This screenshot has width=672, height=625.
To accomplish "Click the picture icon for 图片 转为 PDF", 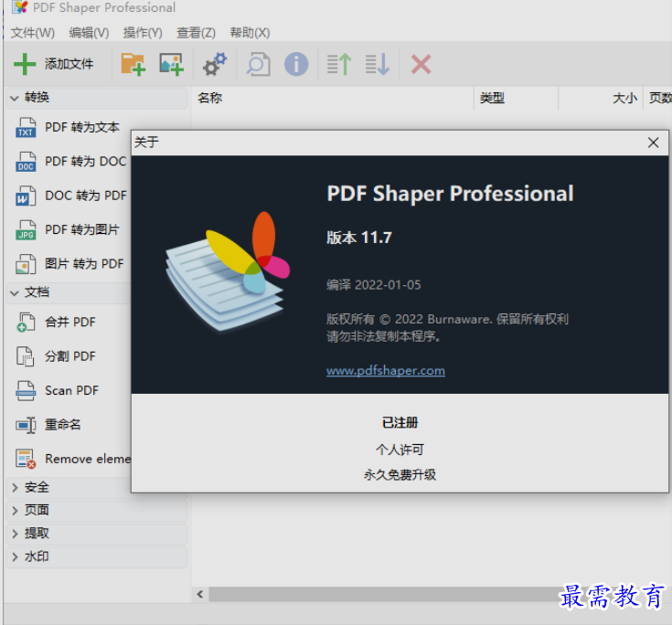I will 26,264.
